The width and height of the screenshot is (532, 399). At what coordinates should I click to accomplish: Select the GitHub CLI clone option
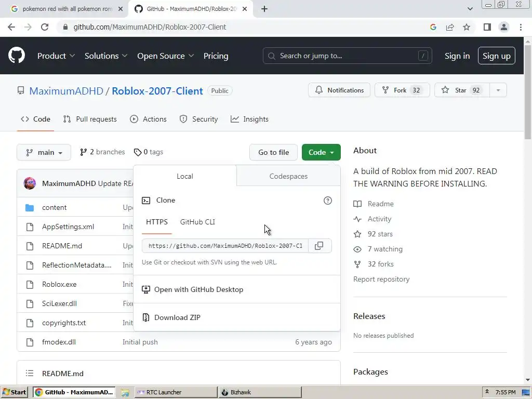(x=197, y=222)
